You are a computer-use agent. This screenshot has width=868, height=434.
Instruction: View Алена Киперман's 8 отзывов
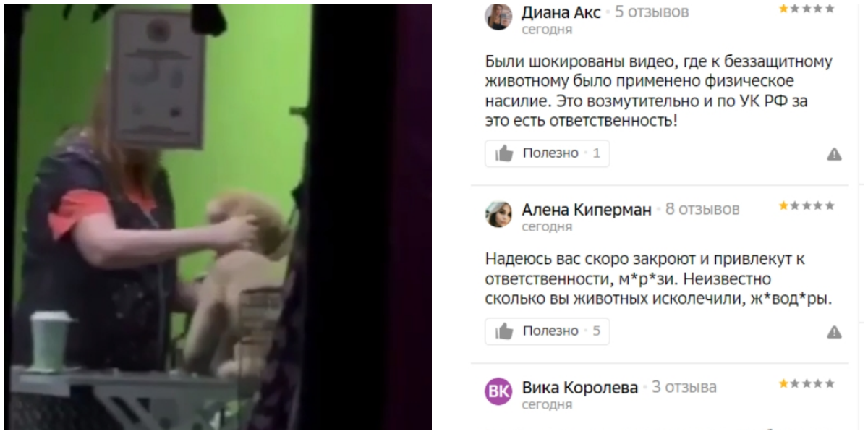pos(702,210)
